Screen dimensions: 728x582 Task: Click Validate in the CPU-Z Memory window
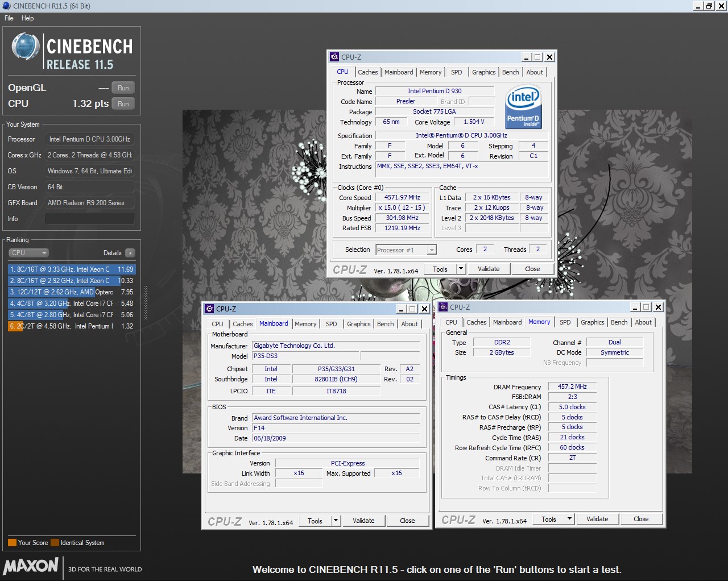(x=597, y=519)
